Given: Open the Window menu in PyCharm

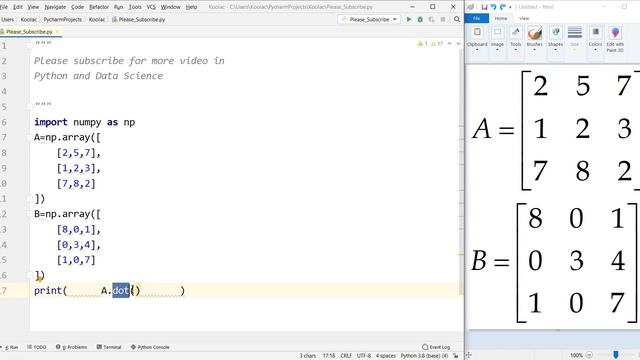Looking at the screenshot, I should click(171, 7).
